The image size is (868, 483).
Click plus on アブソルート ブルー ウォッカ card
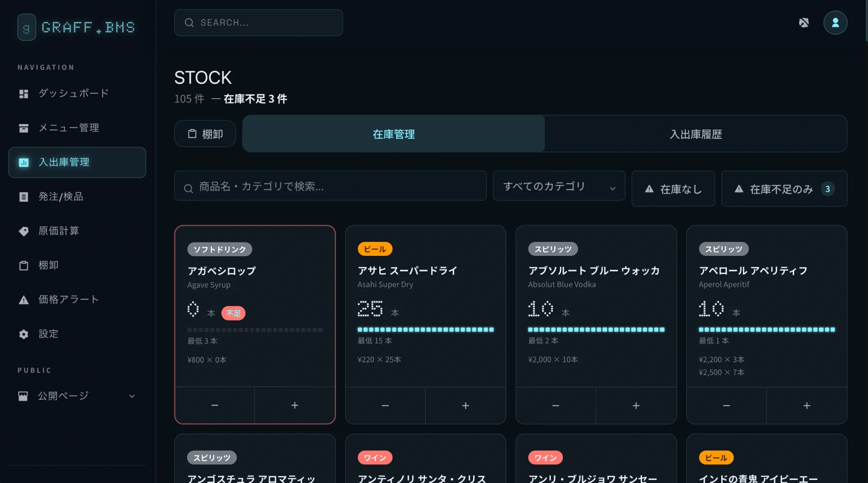(636, 406)
